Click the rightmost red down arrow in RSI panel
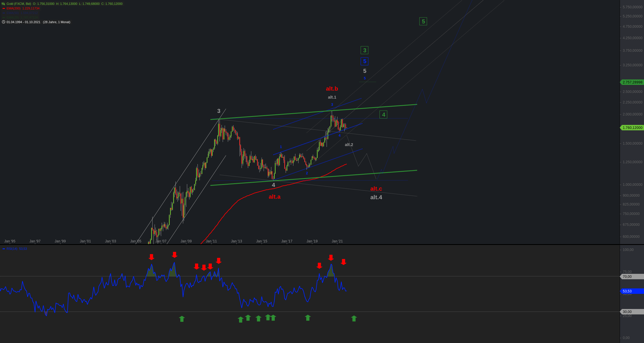The image size is (644, 343). click(343, 262)
